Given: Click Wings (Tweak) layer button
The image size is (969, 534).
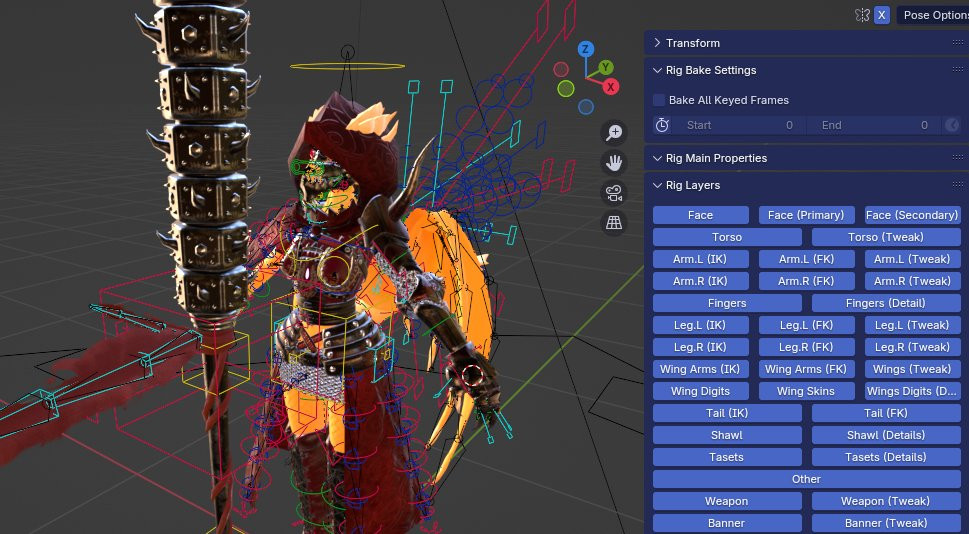Looking at the screenshot, I should (912, 369).
